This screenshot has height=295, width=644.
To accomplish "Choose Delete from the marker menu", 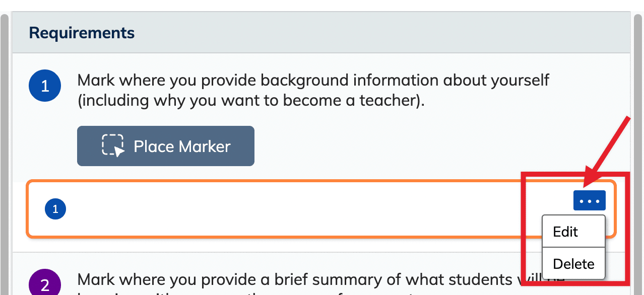I will [x=573, y=263].
